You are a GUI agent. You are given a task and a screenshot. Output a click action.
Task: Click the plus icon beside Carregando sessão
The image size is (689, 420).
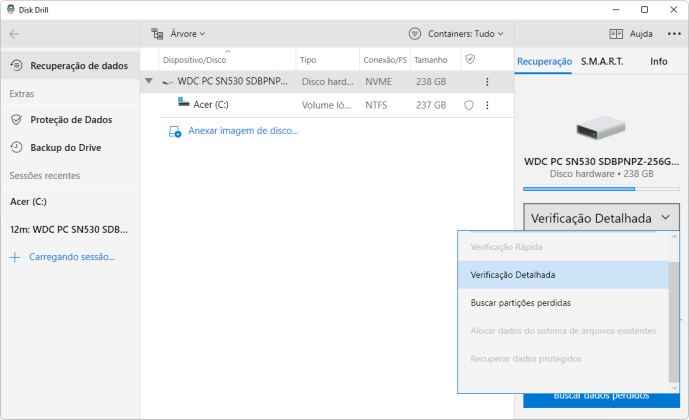tap(15, 257)
